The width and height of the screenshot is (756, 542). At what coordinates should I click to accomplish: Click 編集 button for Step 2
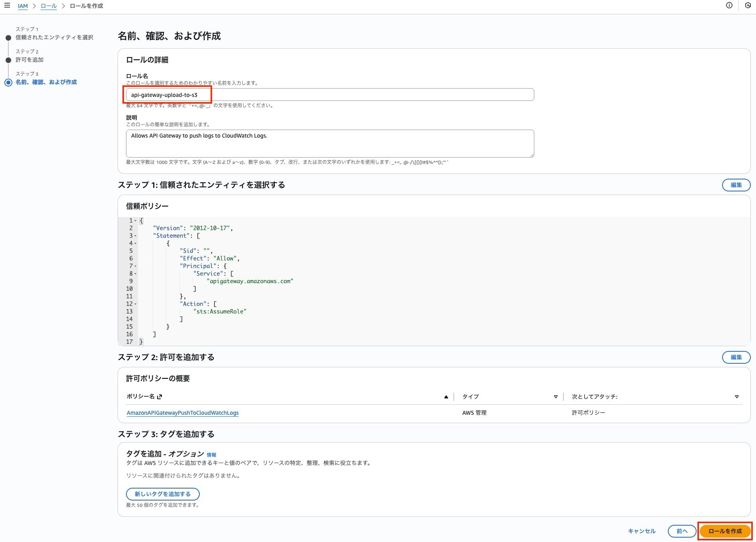[736, 357]
